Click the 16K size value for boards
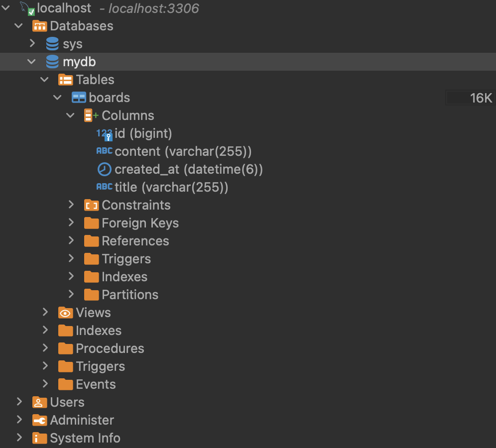The height and width of the screenshot is (448, 496). (481, 98)
